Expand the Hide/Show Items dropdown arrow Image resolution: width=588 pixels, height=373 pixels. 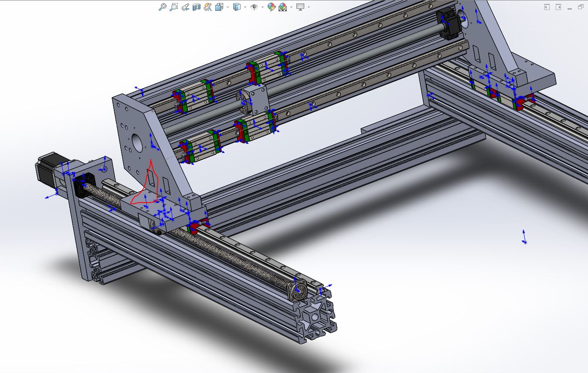pyautogui.click(x=262, y=7)
